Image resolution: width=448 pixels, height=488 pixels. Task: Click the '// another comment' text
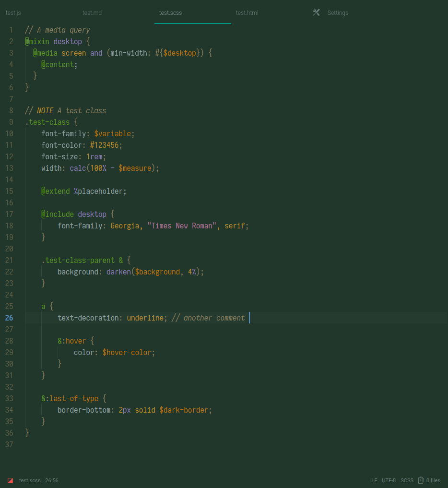tap(208, 318)
